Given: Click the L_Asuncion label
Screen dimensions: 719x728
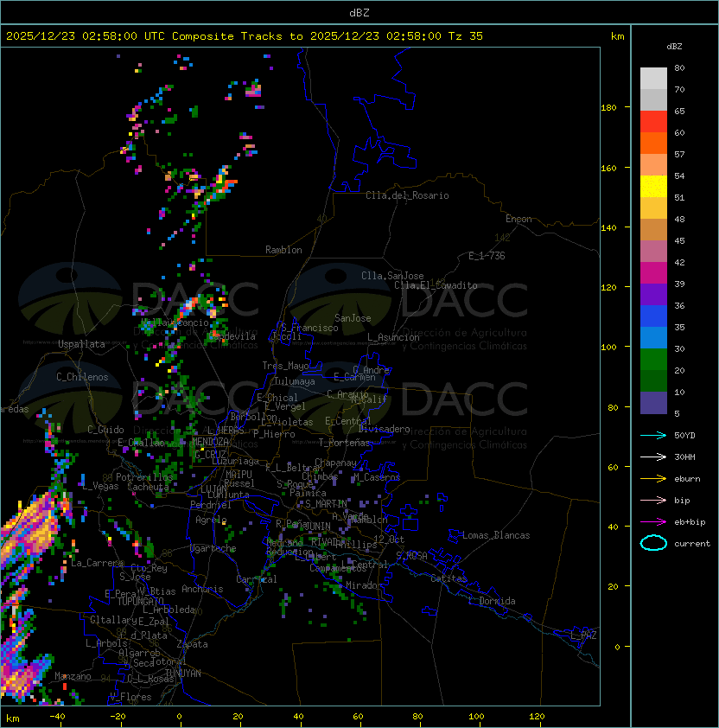Looking at the screenshot, I should tap(393, 337).
